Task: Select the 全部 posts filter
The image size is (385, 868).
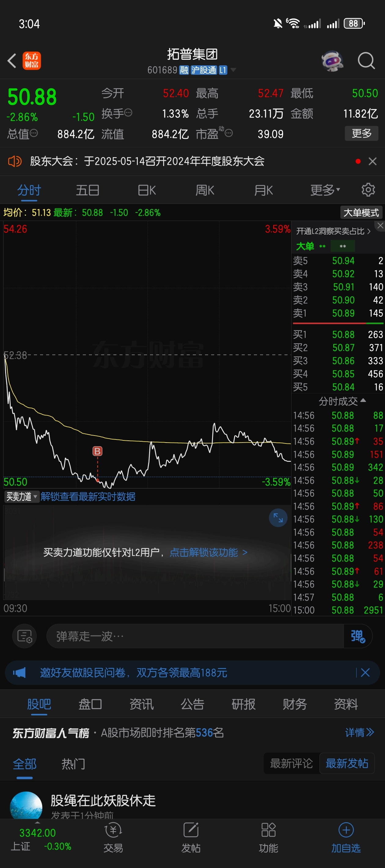Action: [x=25, y=764]
